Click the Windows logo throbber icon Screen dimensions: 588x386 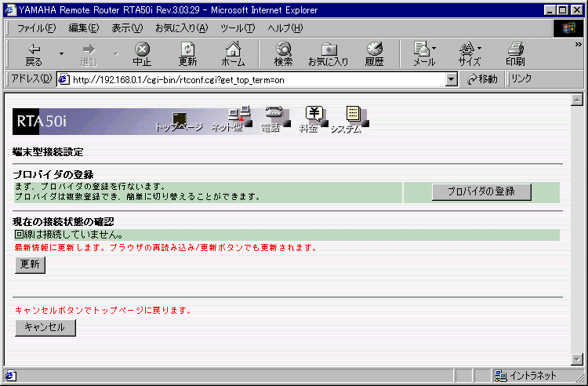[x=568, y=28]
